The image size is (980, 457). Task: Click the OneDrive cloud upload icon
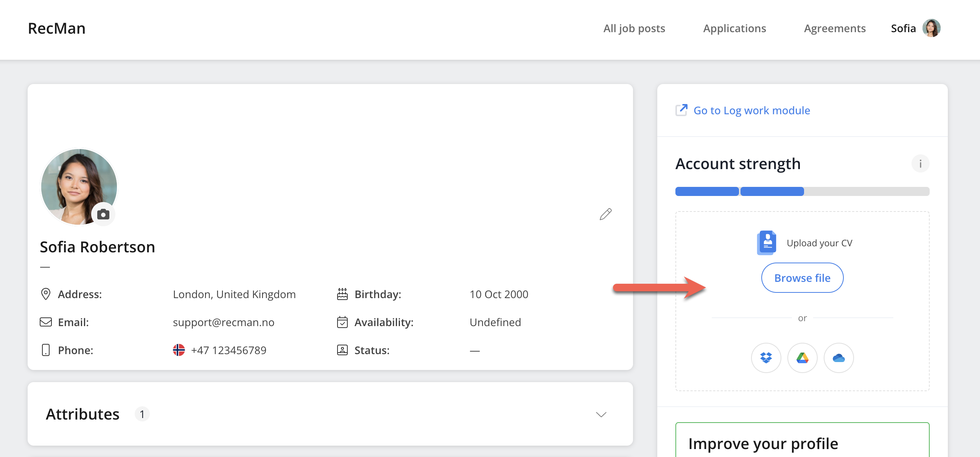[838, 358]
